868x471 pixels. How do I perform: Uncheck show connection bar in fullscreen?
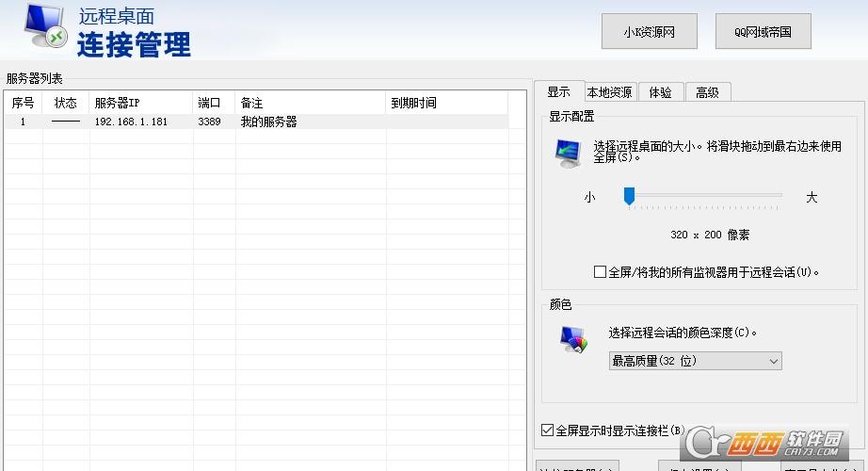[548, 430]
